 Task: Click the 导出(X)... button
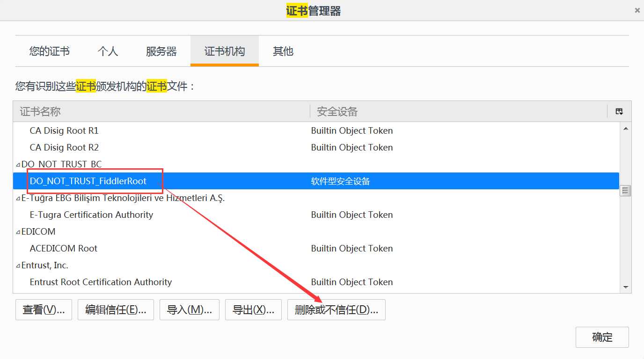pos(253,309)
